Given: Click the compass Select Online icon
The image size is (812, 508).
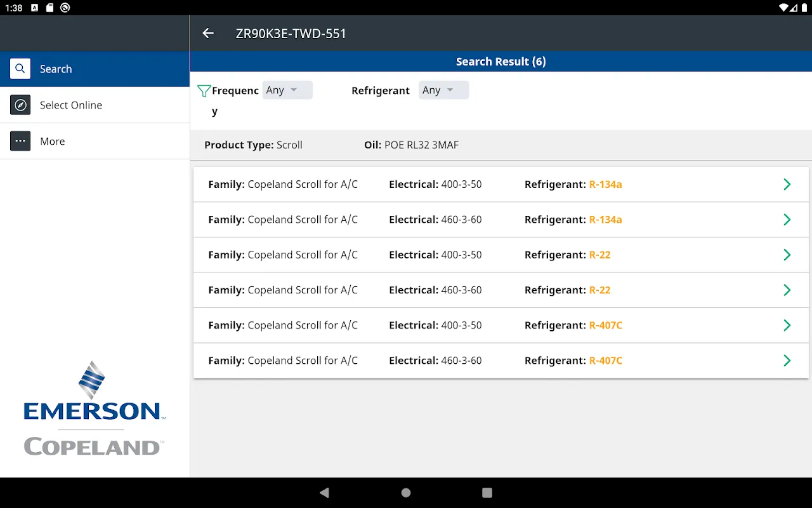Looking at the screenshot, I should coord(20,105).
